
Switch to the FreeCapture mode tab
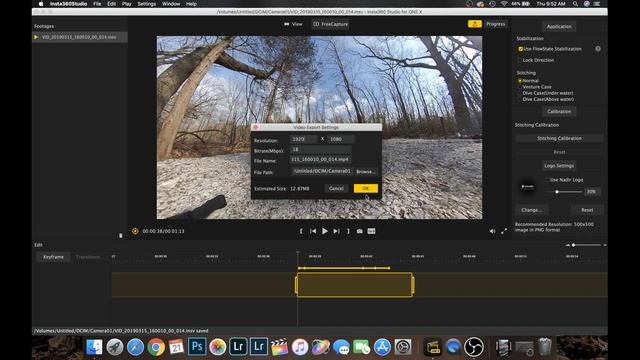point(331,24)
